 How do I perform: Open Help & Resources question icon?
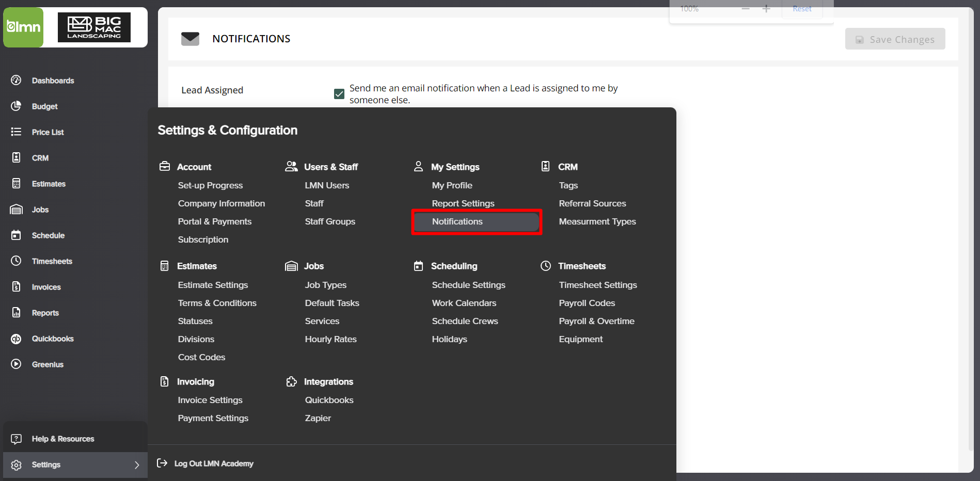[x=17, y=439]
